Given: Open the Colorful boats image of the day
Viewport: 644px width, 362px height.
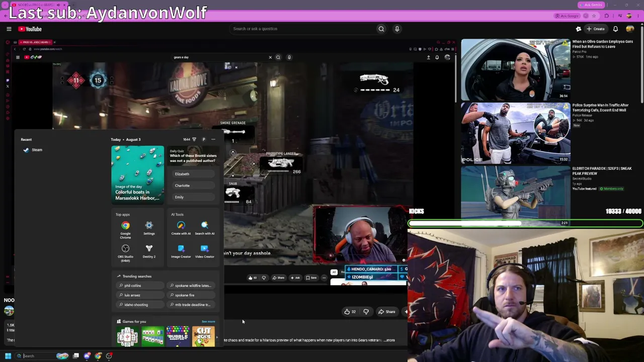Looking at the screenshot, I should coord(137,174).
